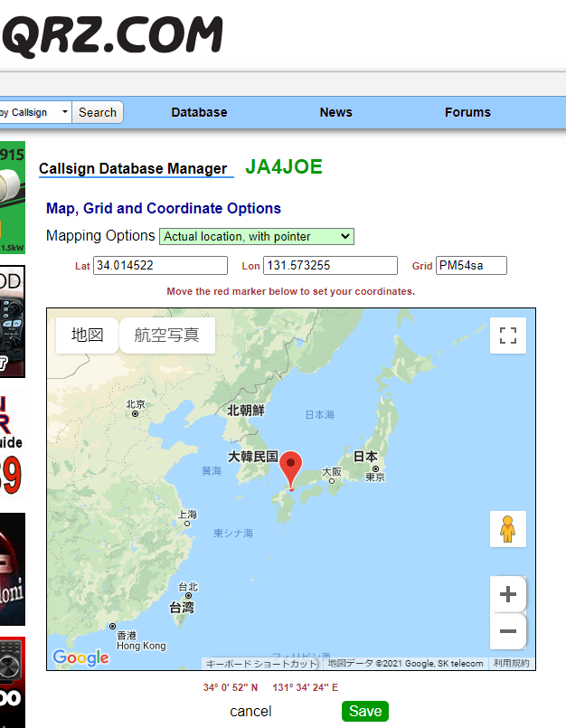
Task: Switch map to 地図 view
Action: point(88,336)
